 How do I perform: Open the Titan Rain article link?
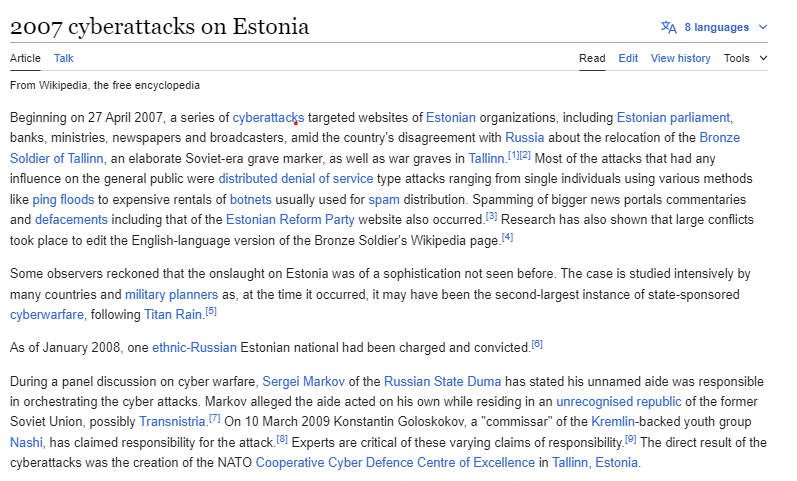pyautogui.click(x=173, y=315)
